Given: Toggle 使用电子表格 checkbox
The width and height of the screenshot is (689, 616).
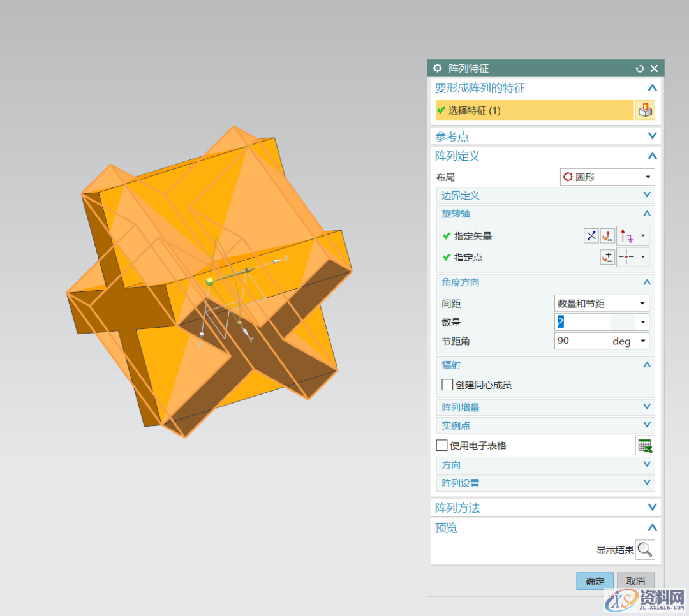Looking at the screenshot, I should pos(441,446).
